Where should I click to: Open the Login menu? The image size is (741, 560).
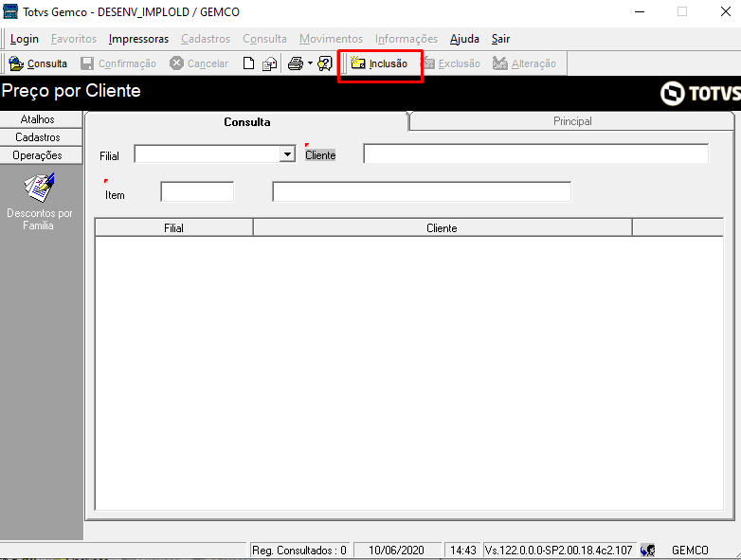(x=25, y=39)
